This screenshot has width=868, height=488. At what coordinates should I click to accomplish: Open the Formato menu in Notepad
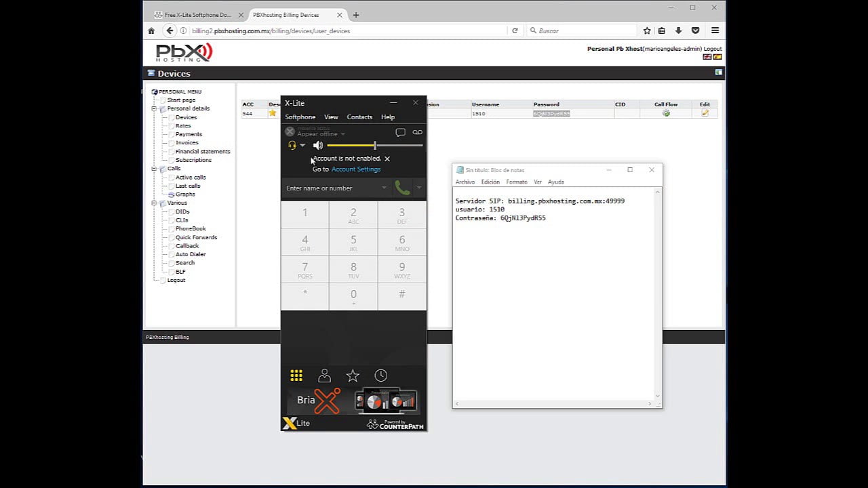516,182
